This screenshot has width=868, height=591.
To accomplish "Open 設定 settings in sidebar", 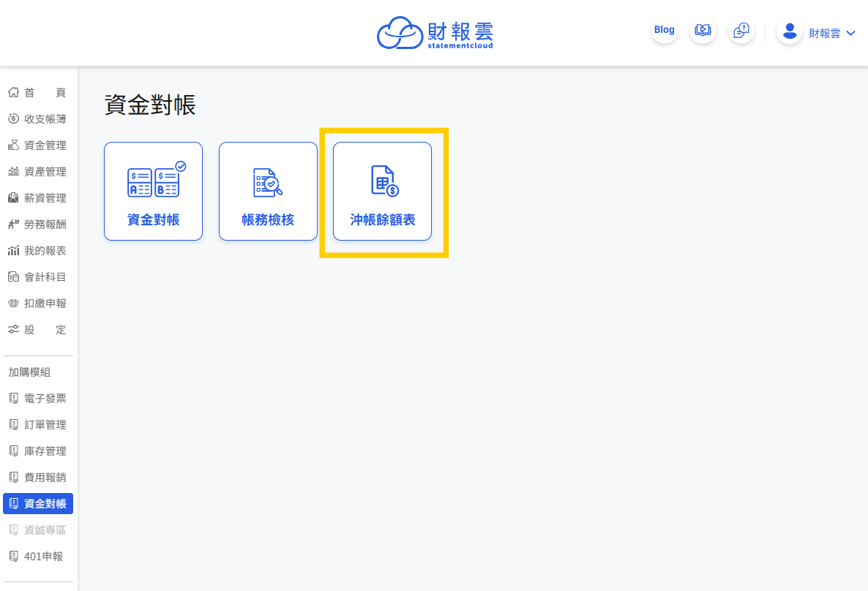I will click(37, 330).
